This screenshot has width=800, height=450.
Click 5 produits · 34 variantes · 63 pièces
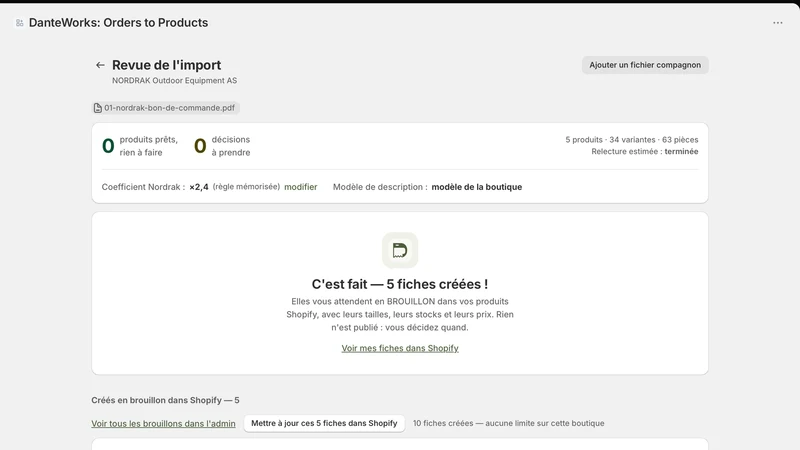pos(632,139)
